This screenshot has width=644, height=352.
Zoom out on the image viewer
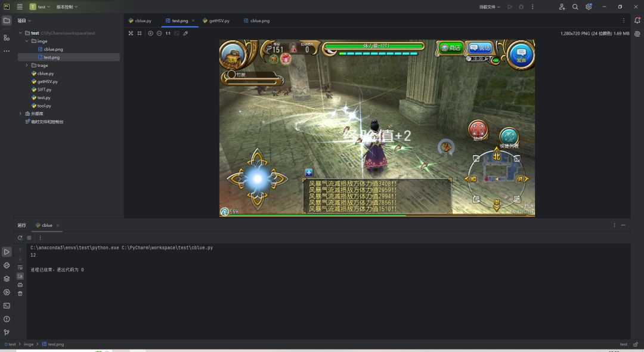[159, 33]
